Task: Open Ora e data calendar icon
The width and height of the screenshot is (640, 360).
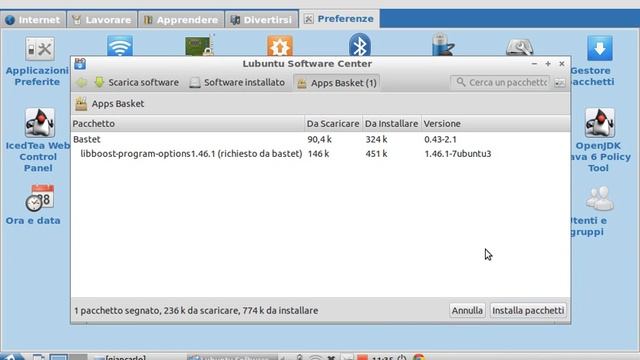Action: point(39,198)
